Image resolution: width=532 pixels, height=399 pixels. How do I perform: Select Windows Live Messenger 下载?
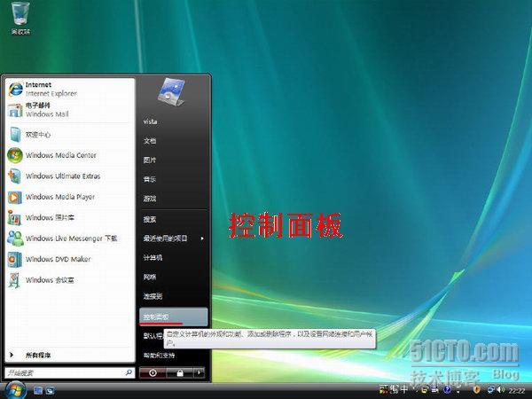tap(69, 239)
